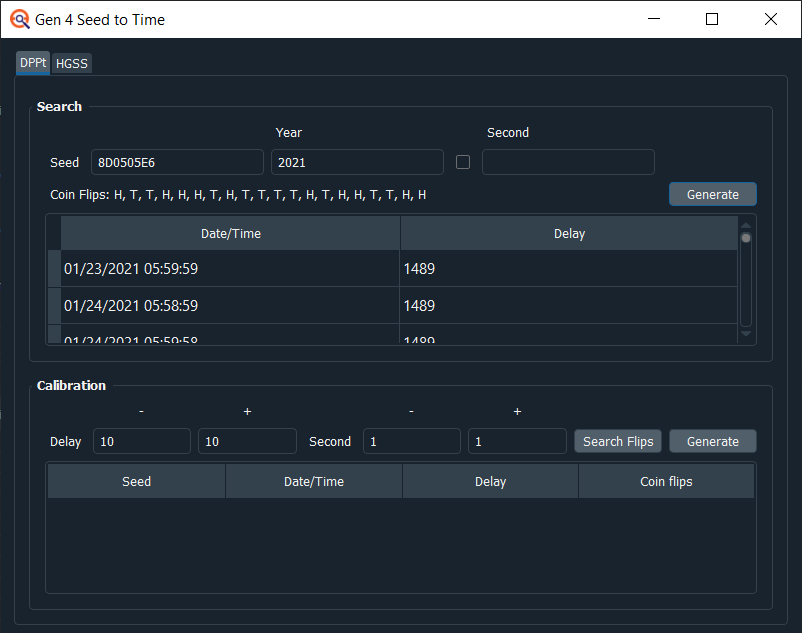Click the Date/Time column header in the Search table
The image size is (802, 633).
pos(230,233)
